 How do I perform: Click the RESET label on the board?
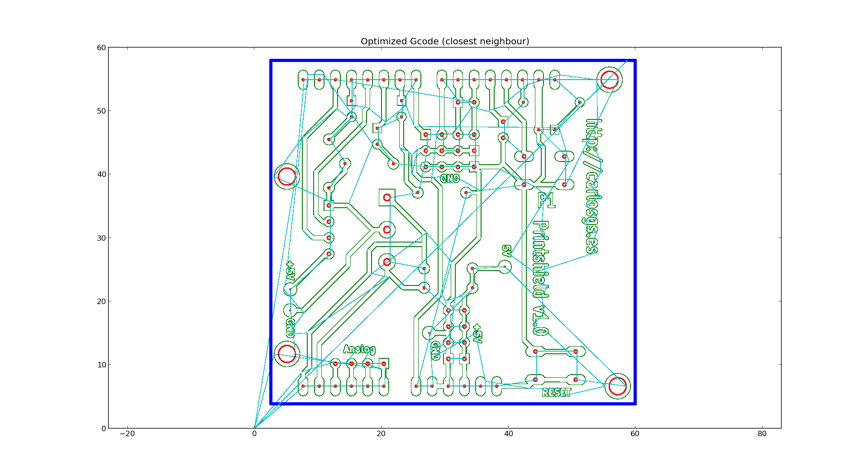(x=556, y=392)
